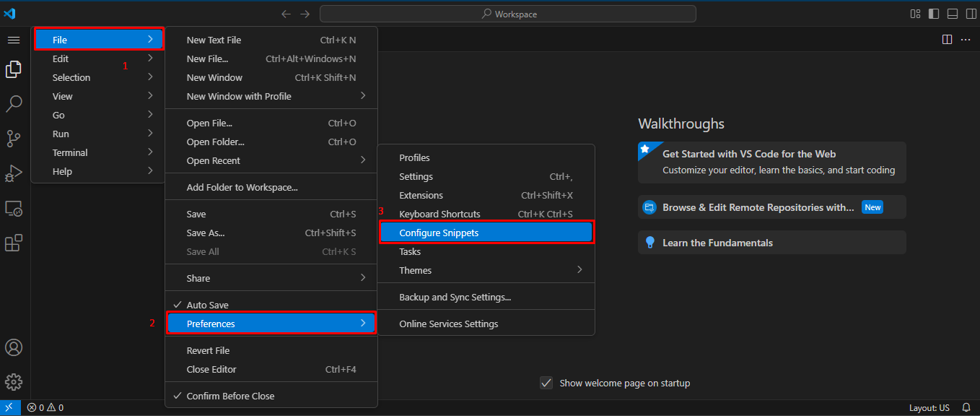980x416 pixels.
Task: Uncheck Show welcome page on startup
Action: pos(546,383)
